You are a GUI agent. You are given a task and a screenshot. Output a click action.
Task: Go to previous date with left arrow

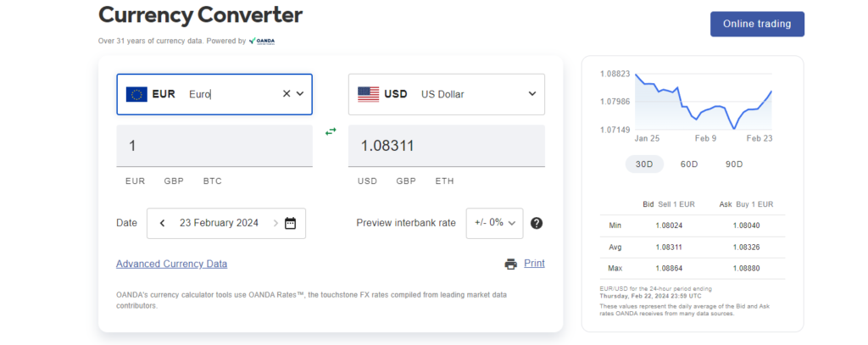[162, 223]
